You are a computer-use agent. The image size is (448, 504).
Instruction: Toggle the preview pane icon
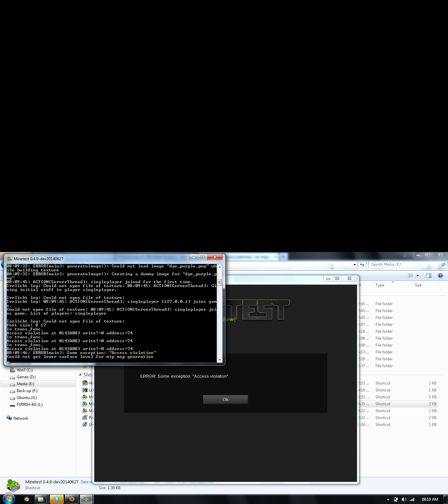[428, 276]
